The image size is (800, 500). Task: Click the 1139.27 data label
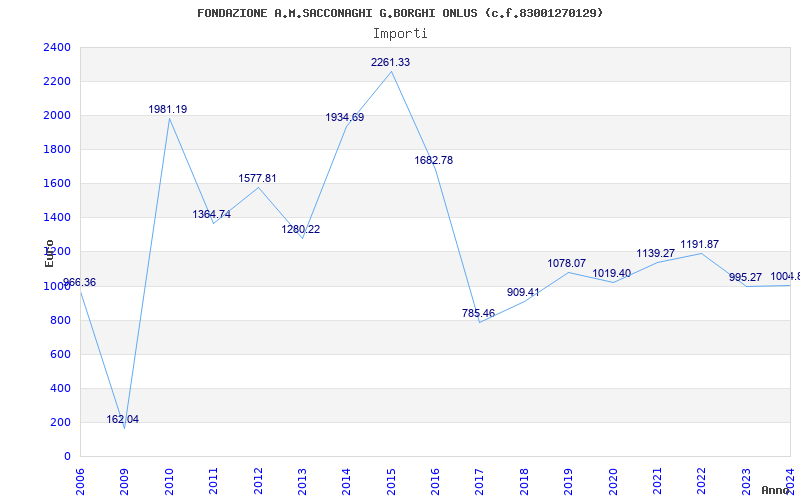pyautogui.click(x=656, y=253)
